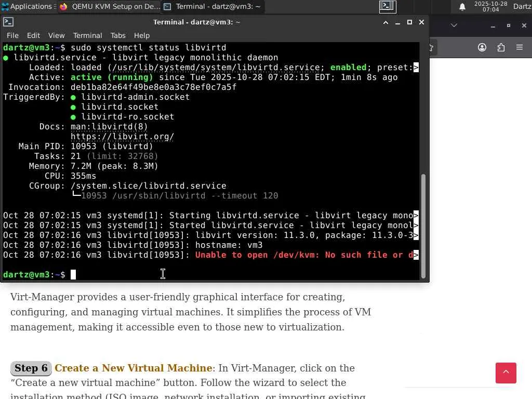Minimize the Firefox window
Screen dimensions: 532x399
coord(493,26)
